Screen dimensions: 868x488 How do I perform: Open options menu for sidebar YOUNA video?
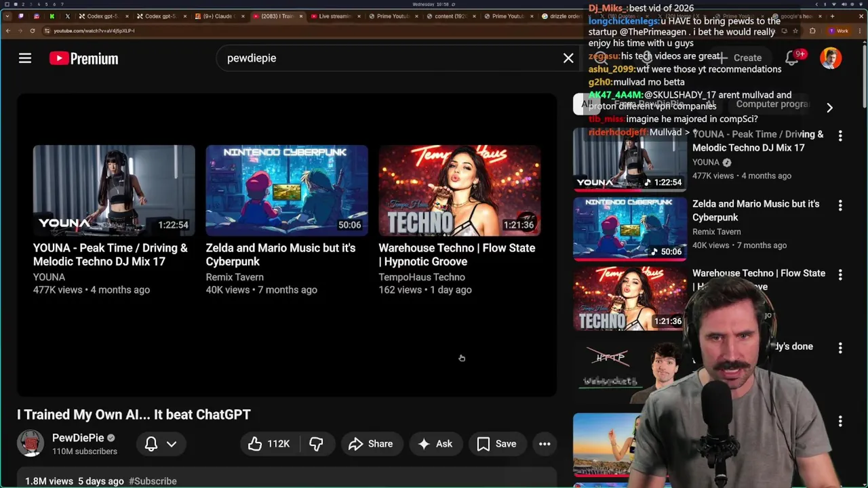pos(840,136)
